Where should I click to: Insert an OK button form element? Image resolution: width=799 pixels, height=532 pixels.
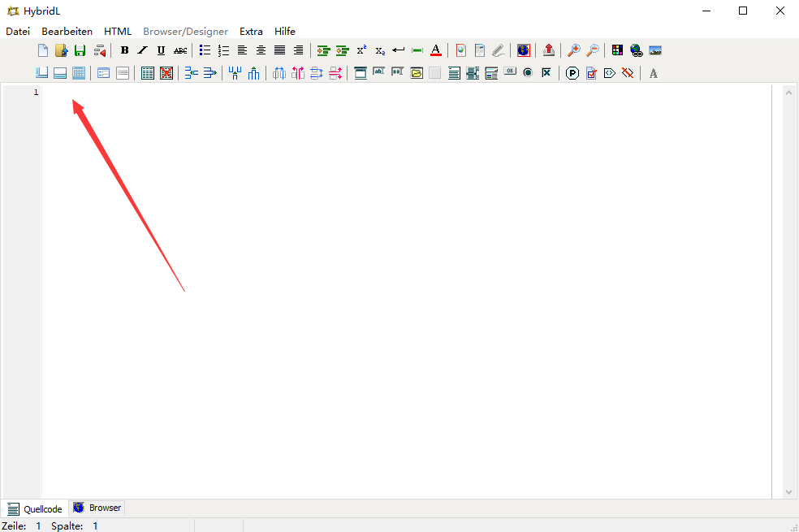click(x=510, y=72)
